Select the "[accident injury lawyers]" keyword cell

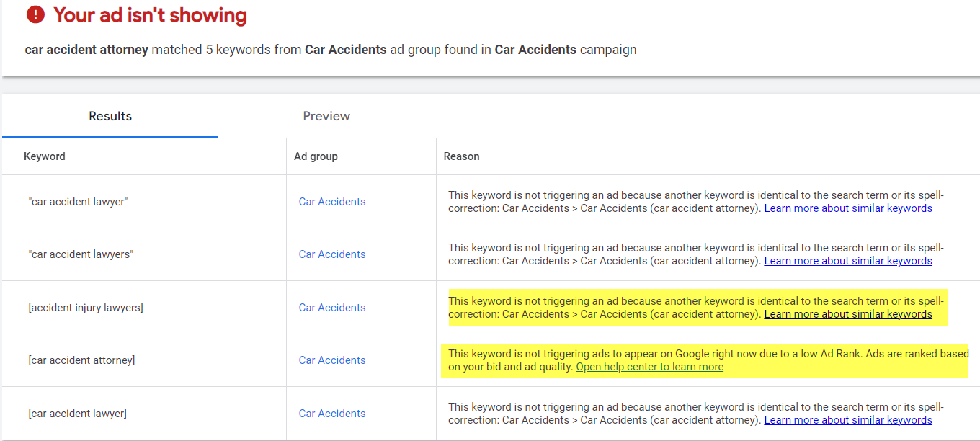pos(86,307)
